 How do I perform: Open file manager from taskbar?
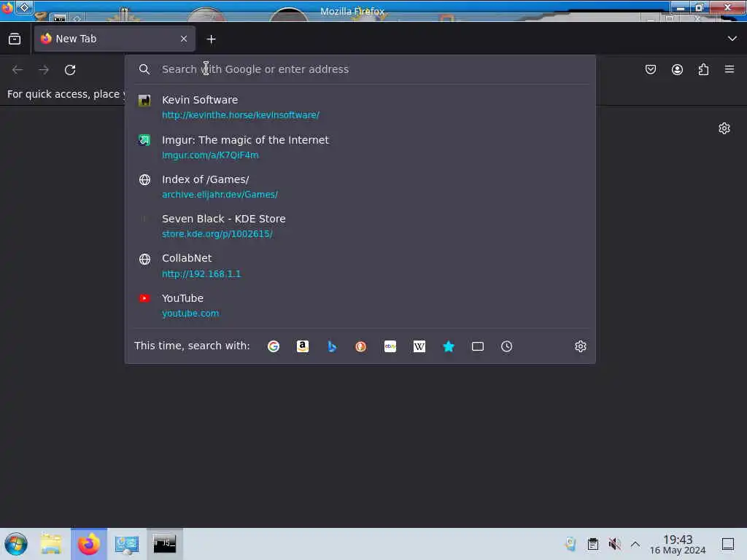(x=51, y=544)
